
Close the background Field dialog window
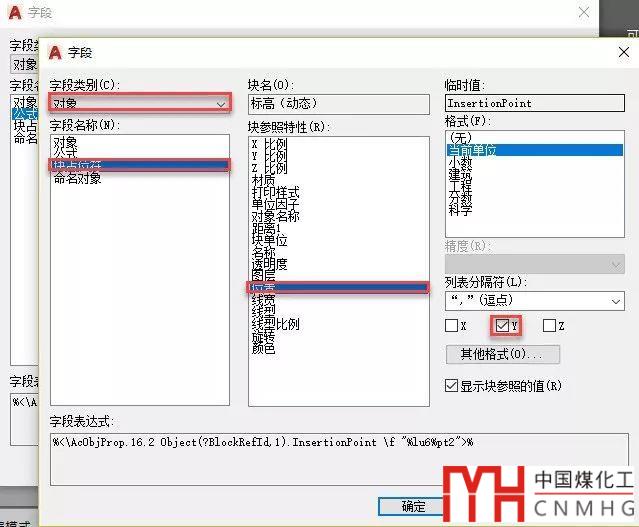[584, 12]
